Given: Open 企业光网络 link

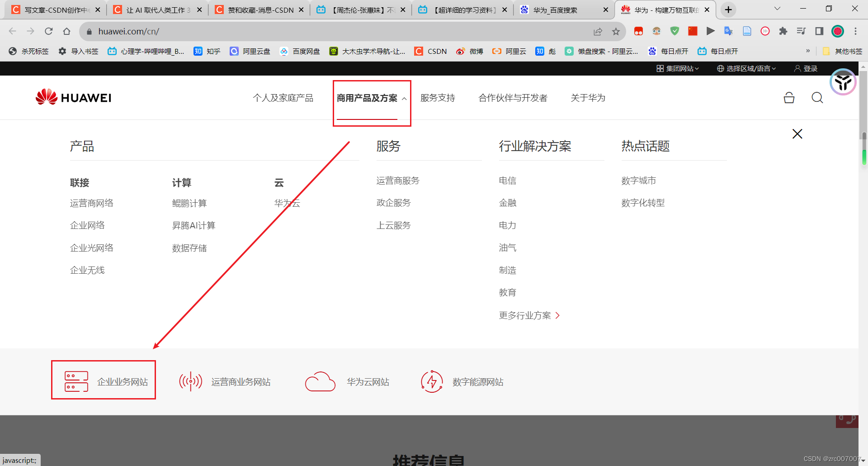Looking at the screenshot, I should tap(92, 248).
